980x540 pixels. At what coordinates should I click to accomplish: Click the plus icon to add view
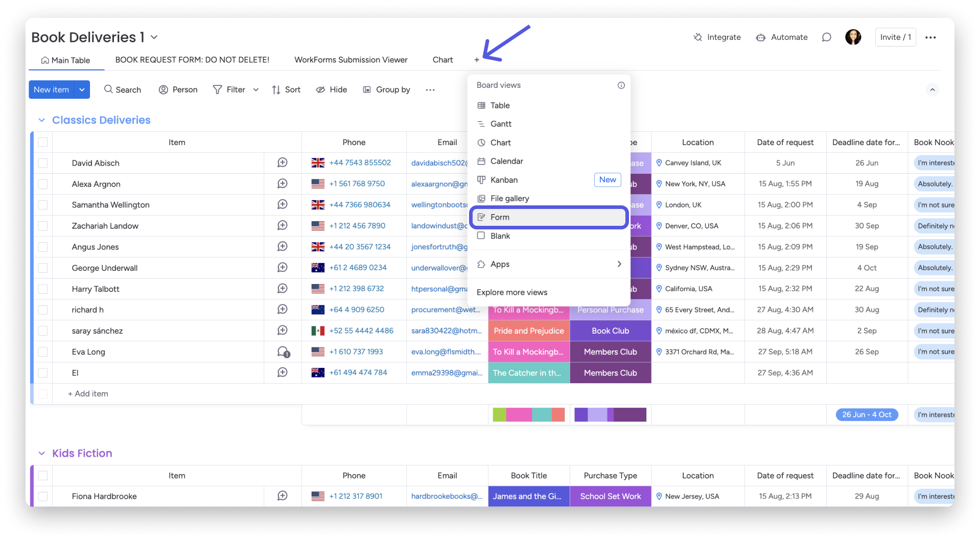click(476, 60)
